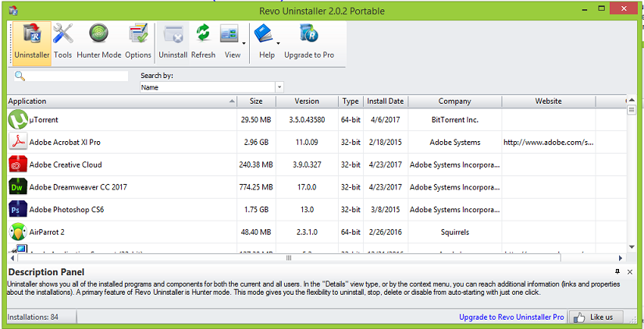The image size is (644, 329).
Task: Click the Adobe Systems company cell
Action: click(454, 143)
